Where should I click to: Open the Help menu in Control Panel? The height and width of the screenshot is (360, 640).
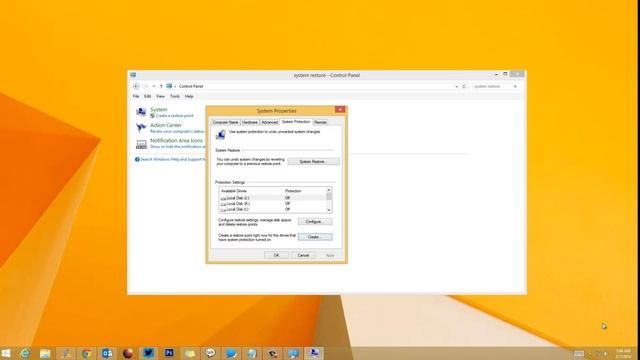click(189, 96)
